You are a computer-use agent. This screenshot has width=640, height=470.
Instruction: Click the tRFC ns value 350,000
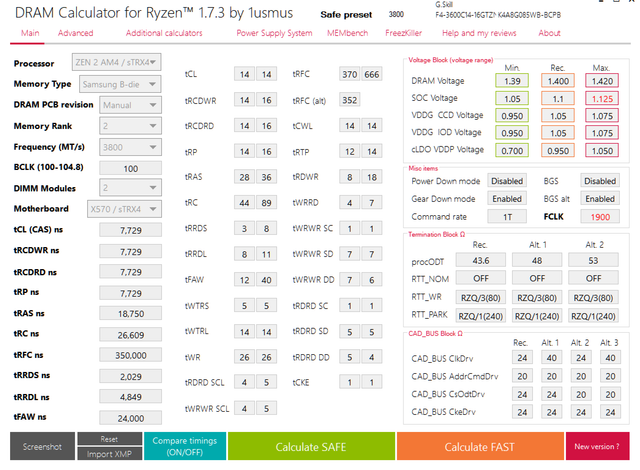click(x=130, y=355)
